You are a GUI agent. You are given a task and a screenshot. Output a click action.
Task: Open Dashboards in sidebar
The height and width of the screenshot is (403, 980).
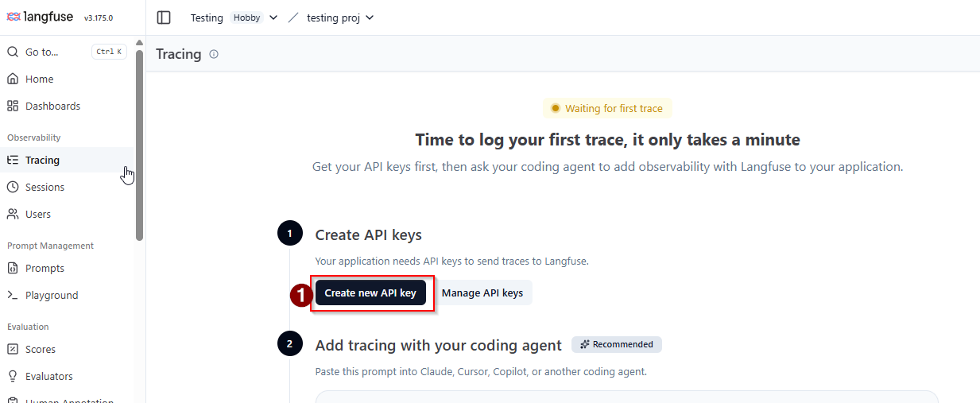(67, 106)
